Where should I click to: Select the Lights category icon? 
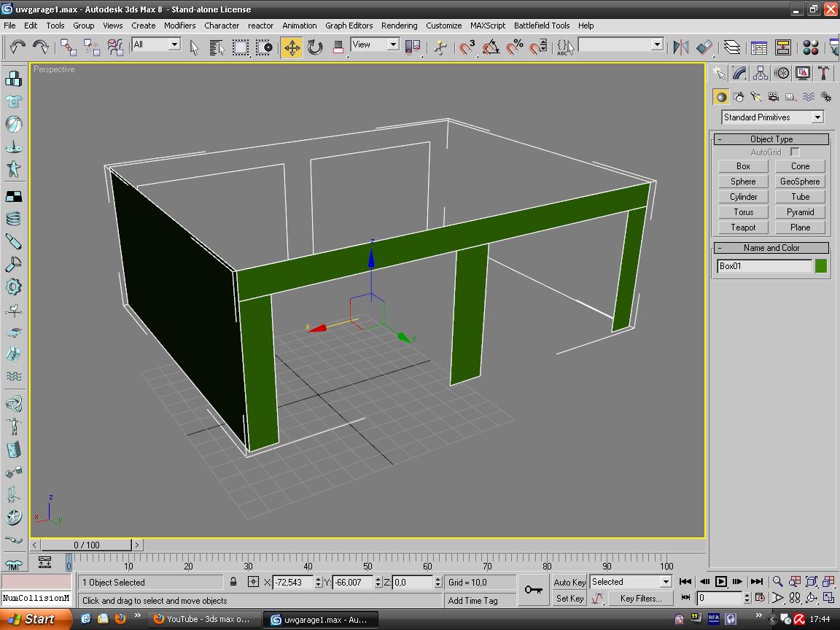tap(755, 97)
